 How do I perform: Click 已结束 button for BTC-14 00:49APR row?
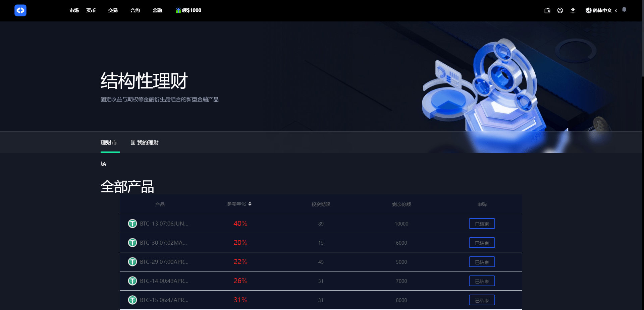[x=482, y=281]
